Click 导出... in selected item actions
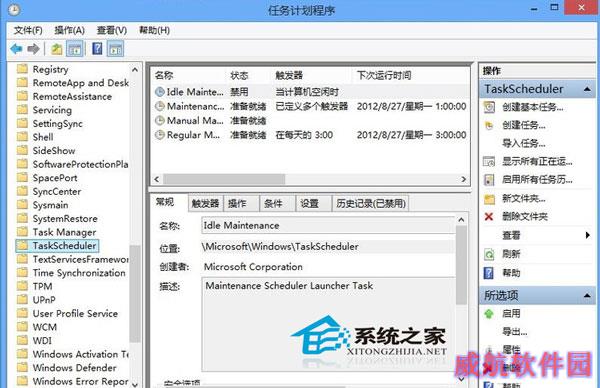600x388 pixels. point(514,332)
